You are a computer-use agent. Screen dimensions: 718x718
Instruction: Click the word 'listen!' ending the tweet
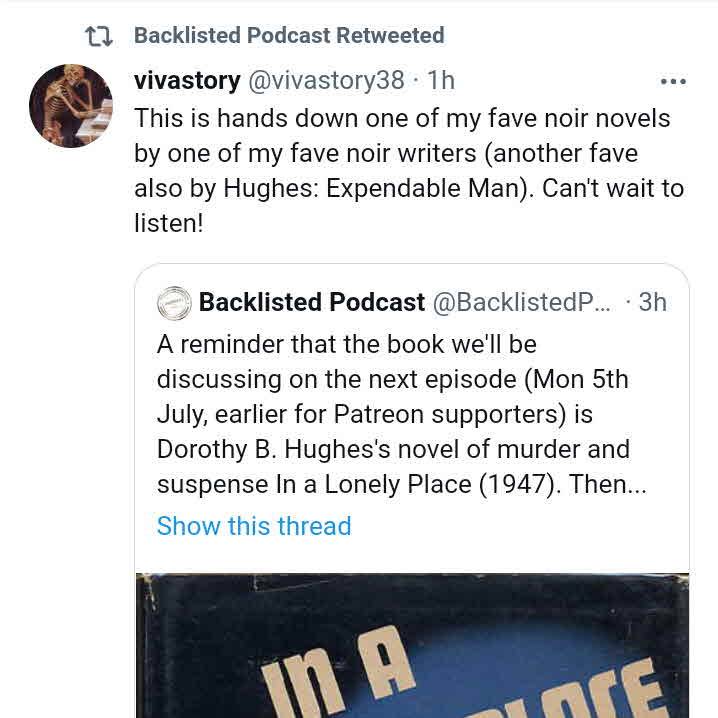(x=169, y=223)
